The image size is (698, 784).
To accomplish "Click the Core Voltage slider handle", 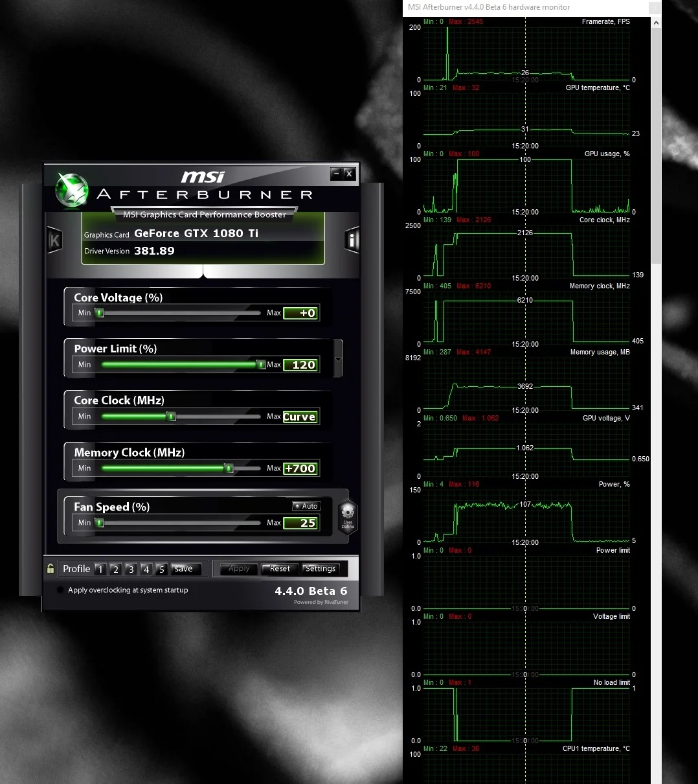I will click(100, 313).
